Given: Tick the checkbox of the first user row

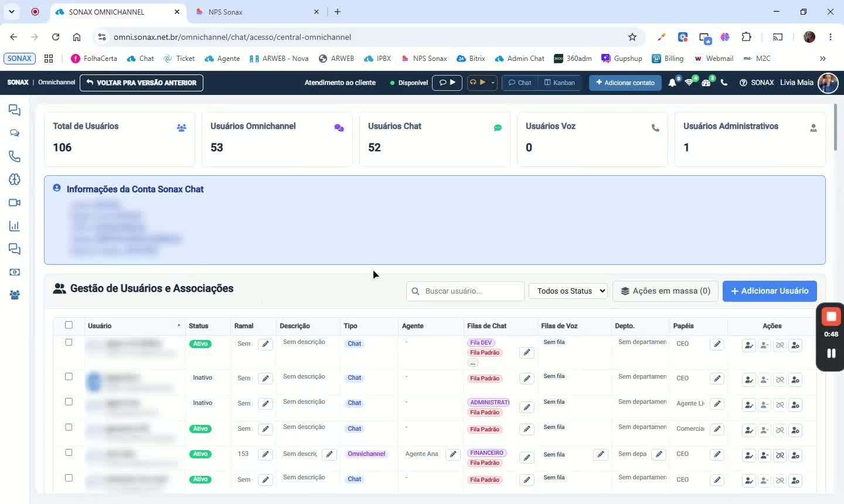Looking at the screenshot, I should coord(69,342).
